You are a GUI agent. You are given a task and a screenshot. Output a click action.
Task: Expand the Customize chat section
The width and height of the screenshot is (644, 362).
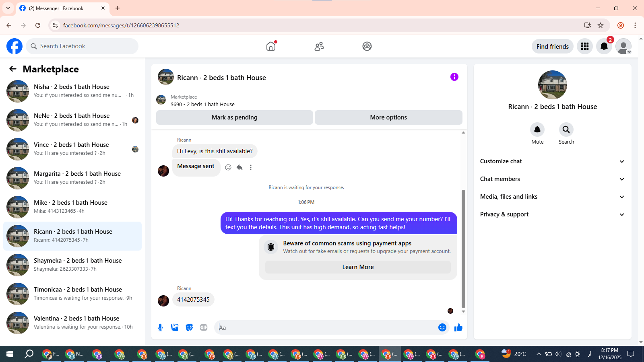(552, 161)
